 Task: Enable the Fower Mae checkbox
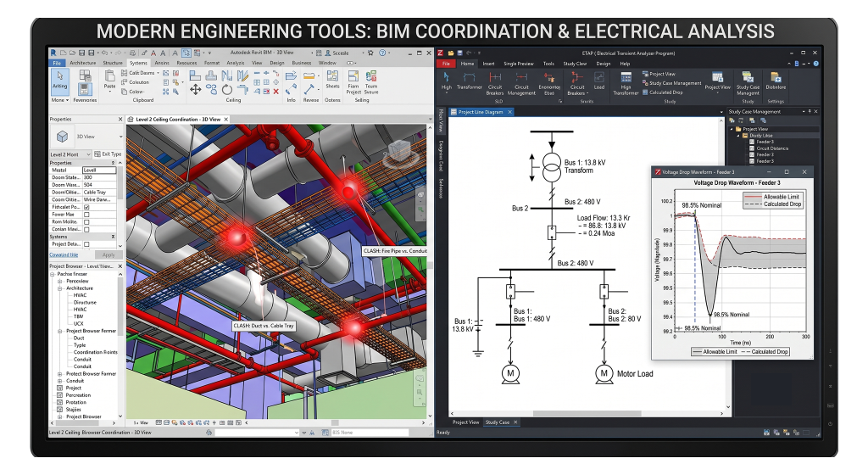pyautogui.click(x=86, y=215)
